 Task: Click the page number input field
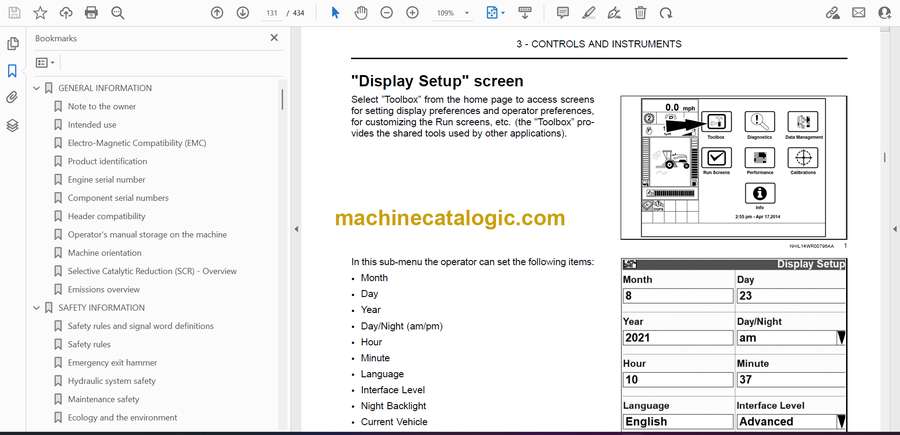pos(271,13)
